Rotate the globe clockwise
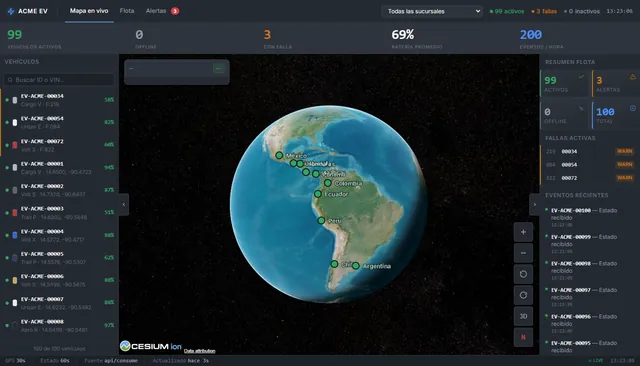 click(x=523, y=295)
